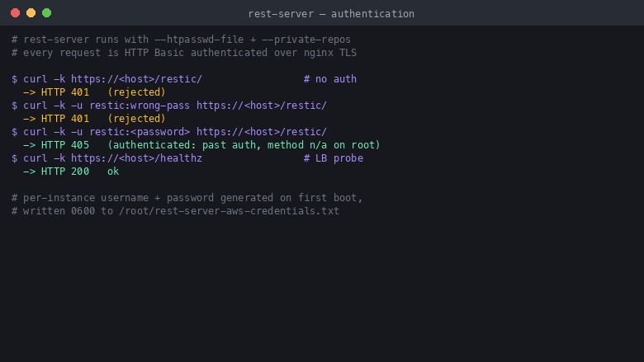Click the comment mentioning --htpasswd-file and --private-repos

click(181, 40)
